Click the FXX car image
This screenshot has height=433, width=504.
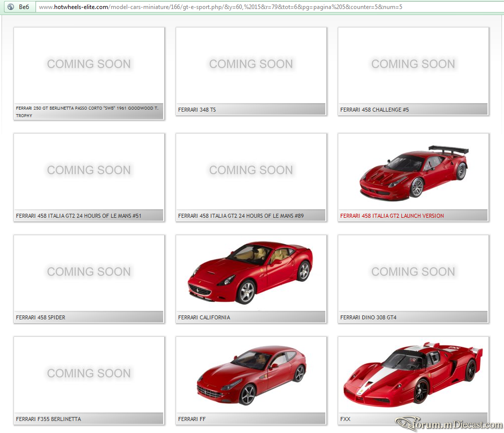coord(413,374)
